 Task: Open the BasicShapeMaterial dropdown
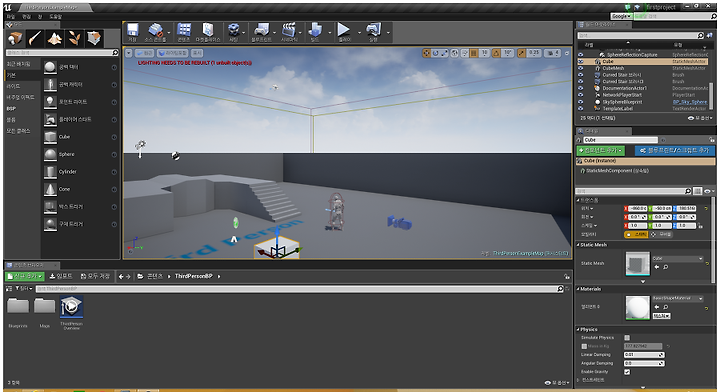click(677, 298)
